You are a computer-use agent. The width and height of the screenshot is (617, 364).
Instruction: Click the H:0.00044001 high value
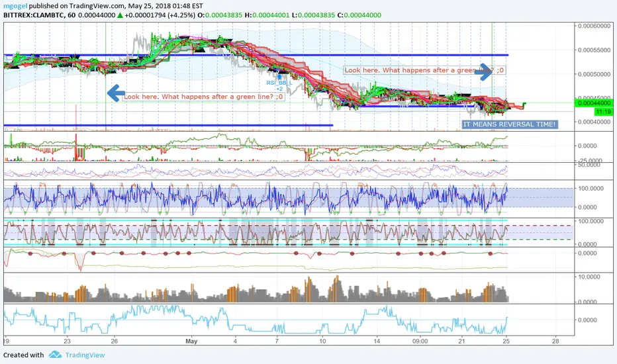click(267, 15)
